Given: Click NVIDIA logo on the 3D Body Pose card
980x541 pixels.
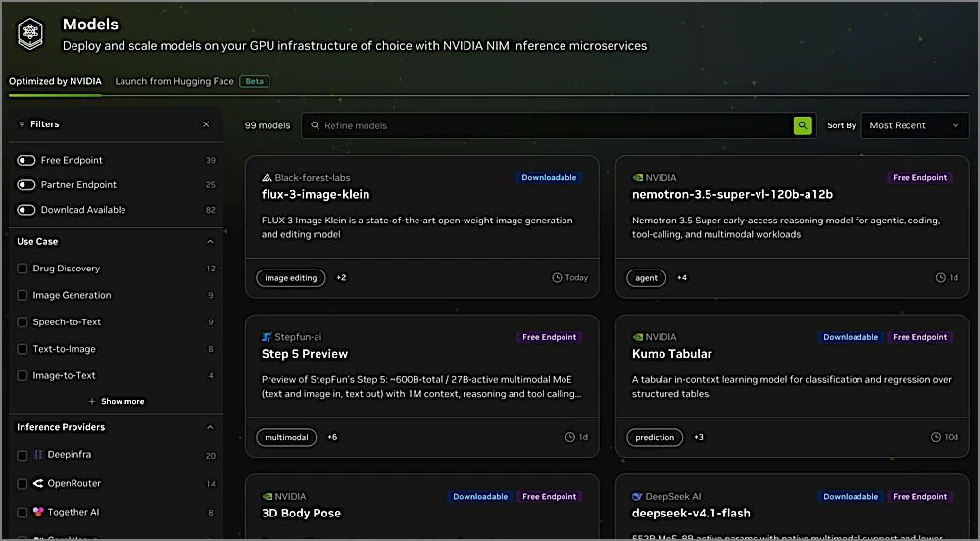Looking at the screenshot, I should pos(267,497).
